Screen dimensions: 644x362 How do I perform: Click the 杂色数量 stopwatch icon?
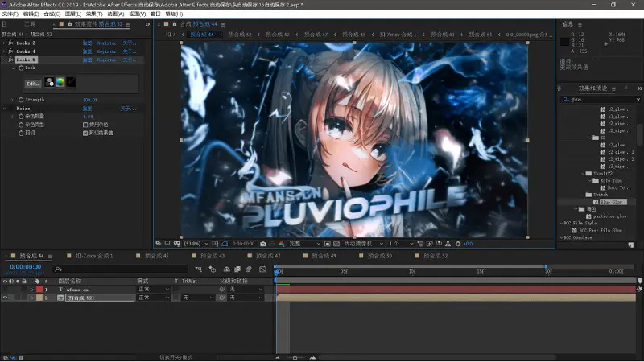point(21,117)
